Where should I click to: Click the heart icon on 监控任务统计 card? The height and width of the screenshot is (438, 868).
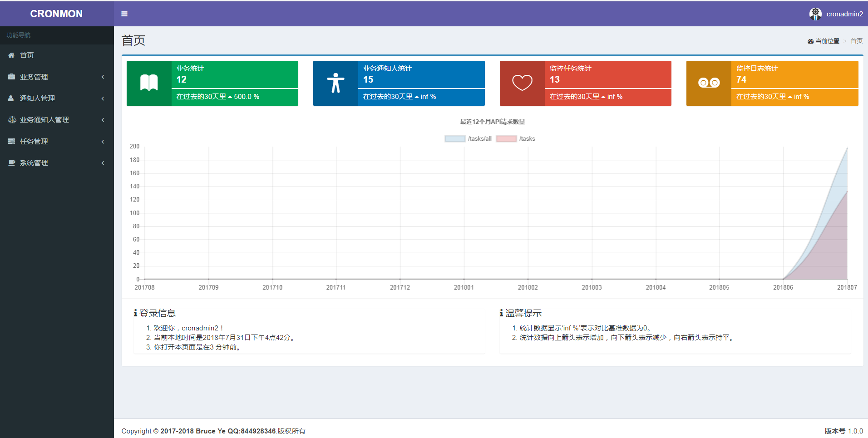[x=522, y=83]
